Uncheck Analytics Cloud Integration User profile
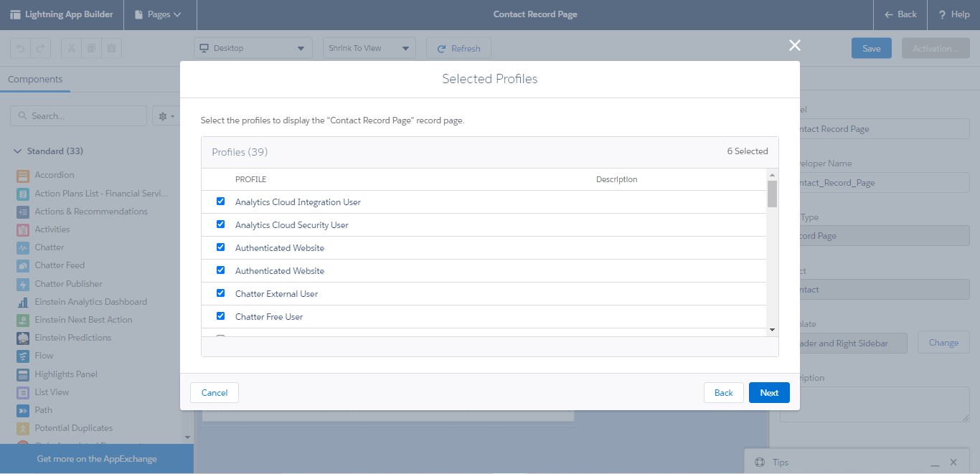Screen dimensions: 980x474 point(221,202)
